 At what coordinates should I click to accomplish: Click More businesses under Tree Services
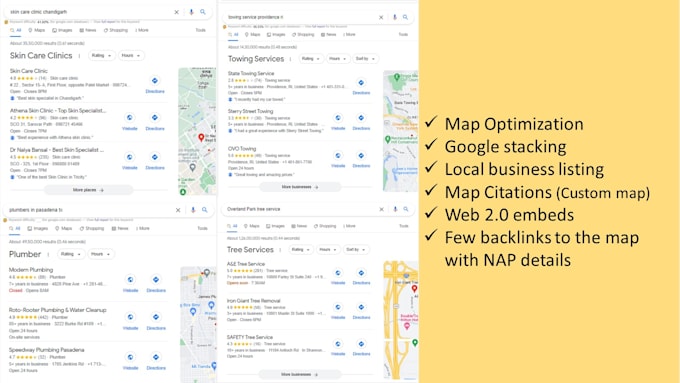[x=300, y=374]
